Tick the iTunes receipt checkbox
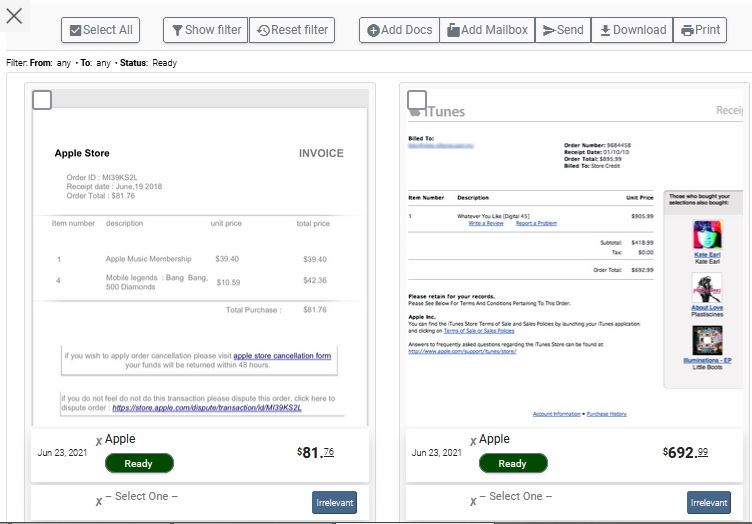Viewport: 752px width, 524px height. click(417, 100)
